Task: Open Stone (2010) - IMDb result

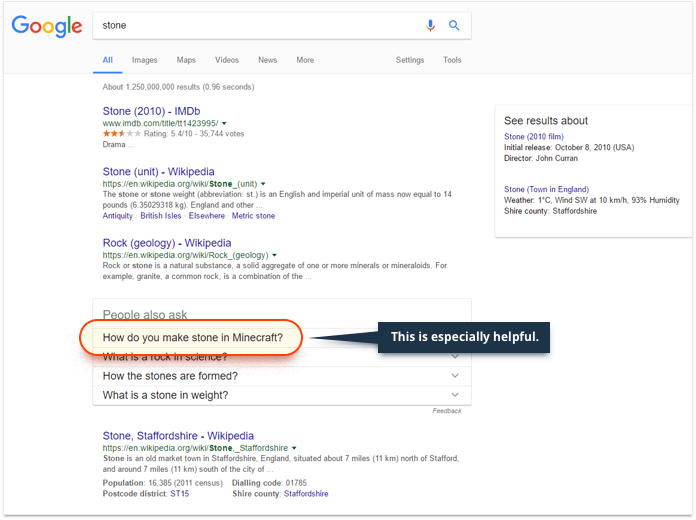Action: click(x=151, y=111)
